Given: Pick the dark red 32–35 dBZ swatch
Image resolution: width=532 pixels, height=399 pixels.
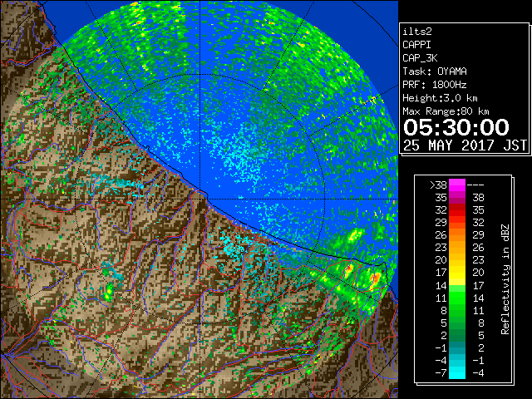Looking at the screenshot, I should coord(457,210).
